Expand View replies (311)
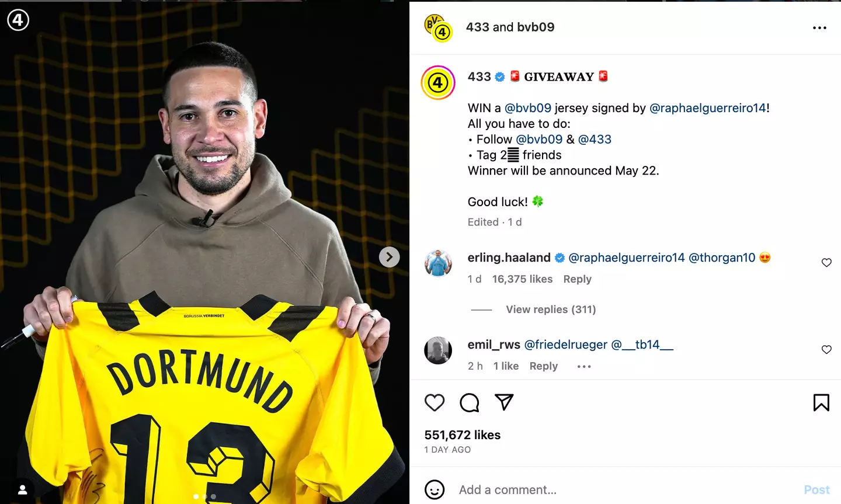 coord(551,310)
